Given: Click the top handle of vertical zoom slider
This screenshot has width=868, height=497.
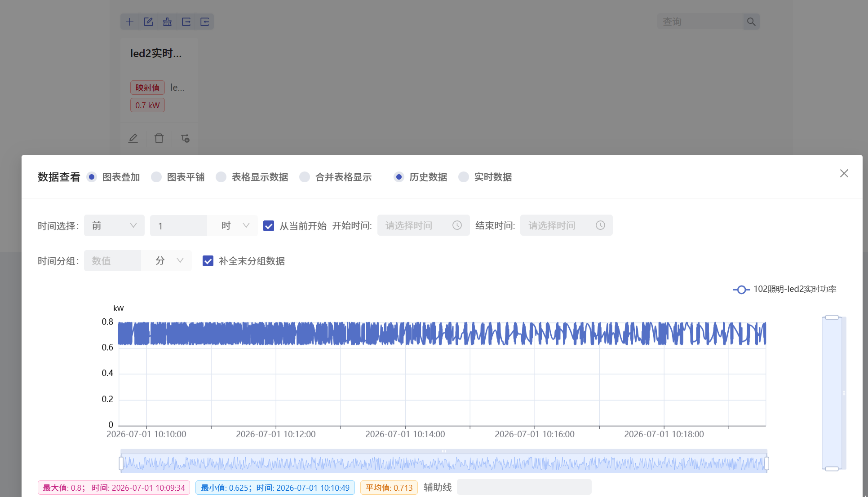Looking at the screenshot, I should click(832, 317).
